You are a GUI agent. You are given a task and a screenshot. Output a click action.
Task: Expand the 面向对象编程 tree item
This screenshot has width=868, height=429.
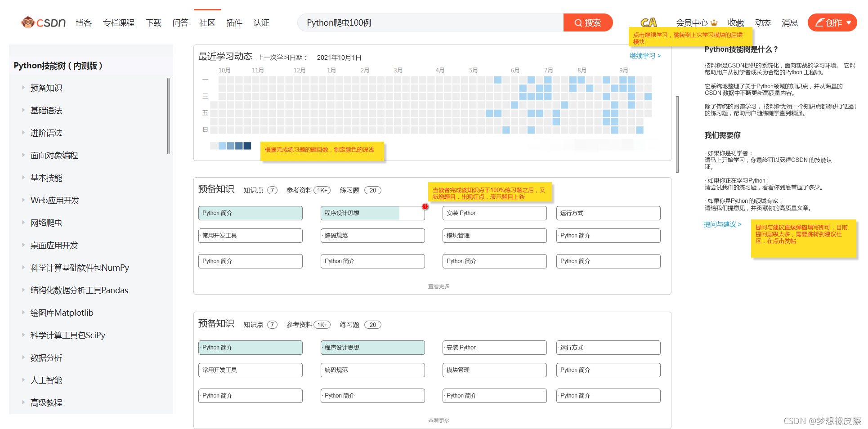23,155
